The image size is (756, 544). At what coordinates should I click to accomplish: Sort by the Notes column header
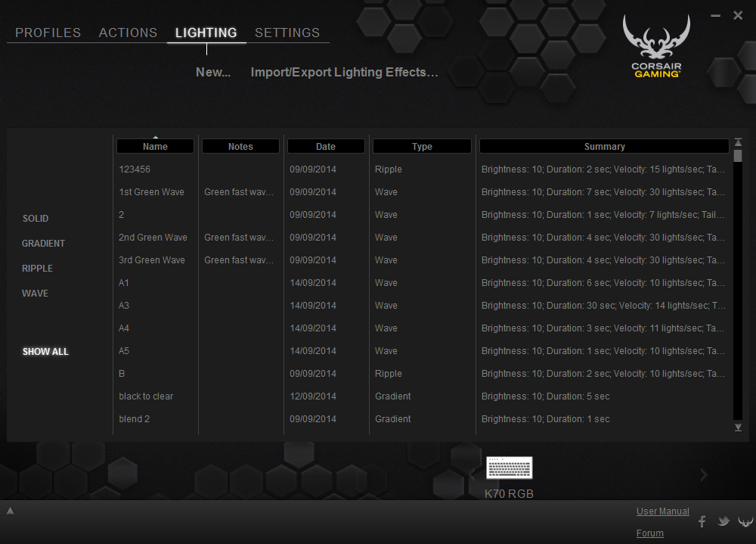click(240, 146)
